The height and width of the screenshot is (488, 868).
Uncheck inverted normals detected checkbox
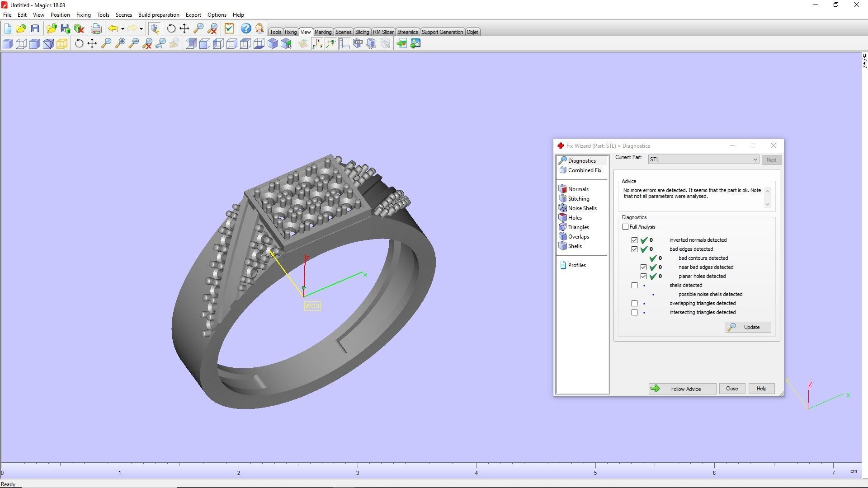635,240
